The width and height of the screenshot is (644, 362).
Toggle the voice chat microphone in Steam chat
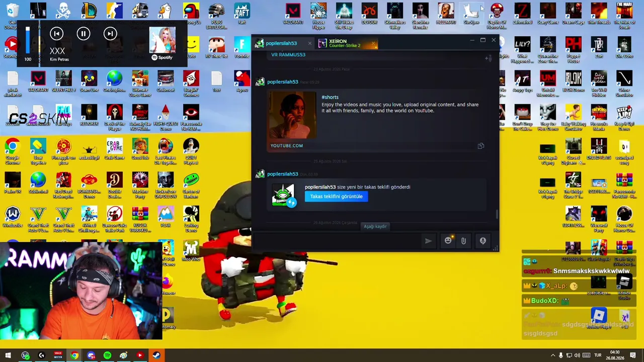[482, 241]
